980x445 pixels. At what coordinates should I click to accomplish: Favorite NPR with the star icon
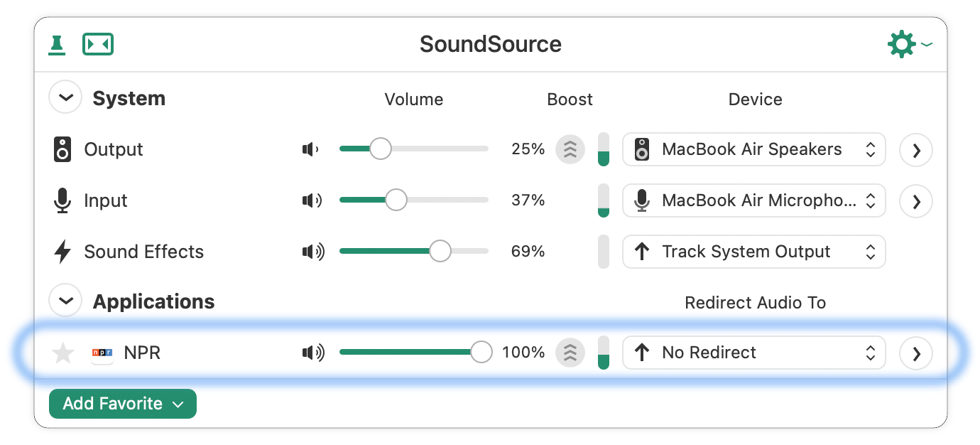tap(63, 353)
